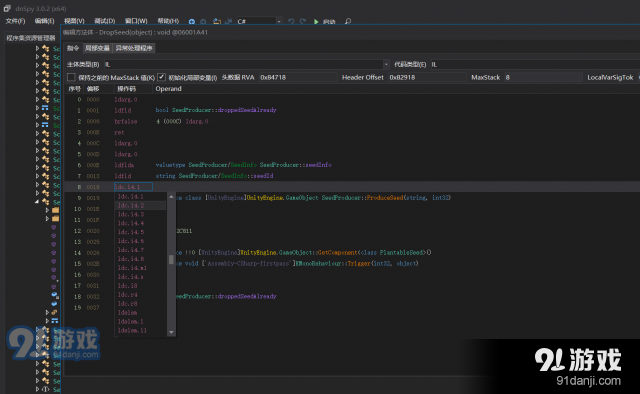Click the undo toolbar icon
The height and width of the screenshot is (394, 640).
click(291, 21)
